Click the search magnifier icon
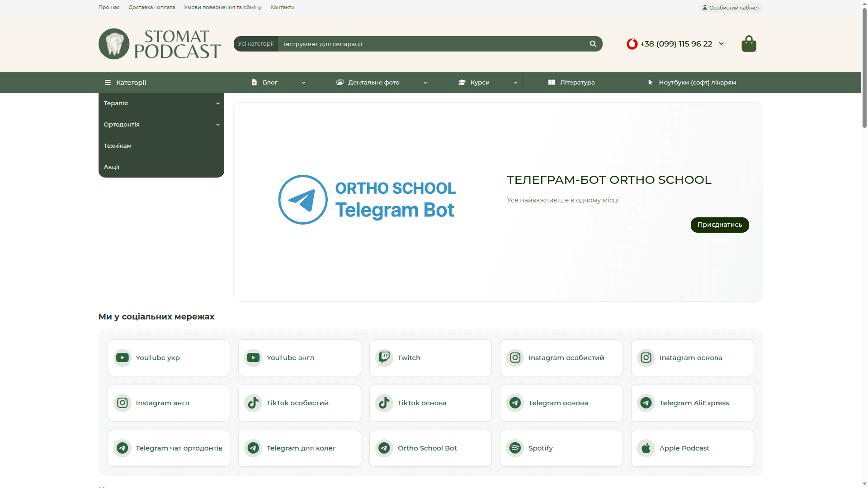Image resolution: width=868 pixels, height=488 pixels. (x=593, y=44)
